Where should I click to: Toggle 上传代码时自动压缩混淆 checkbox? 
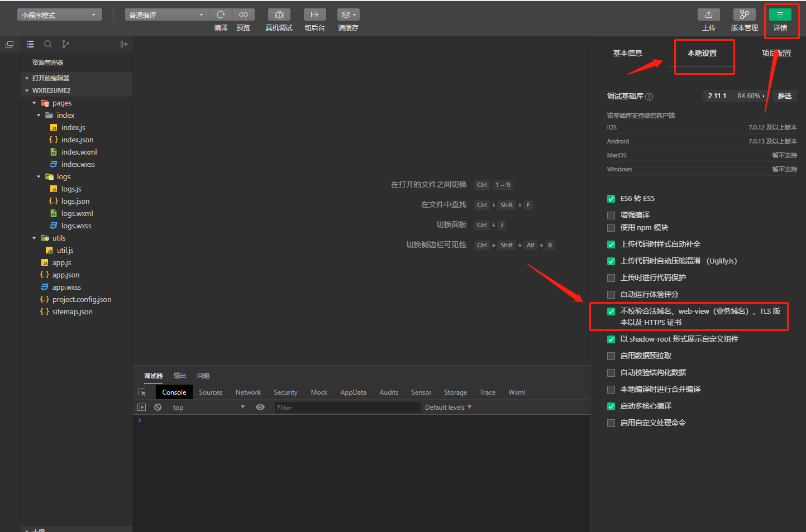pos(611,261)
